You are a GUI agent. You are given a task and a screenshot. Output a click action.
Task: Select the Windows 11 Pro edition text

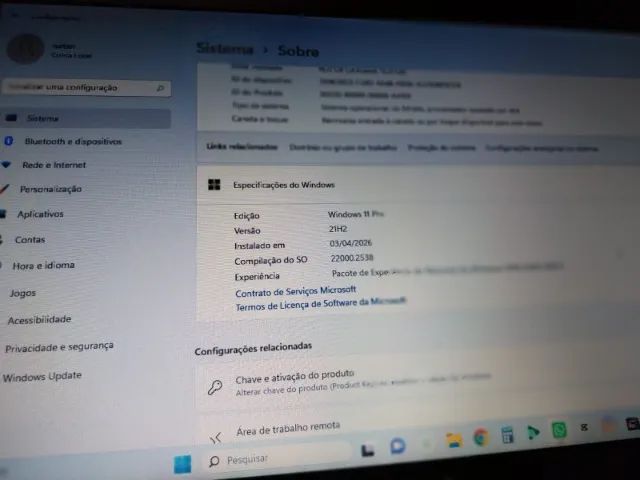pyautogui.click(x=356, y=214)
